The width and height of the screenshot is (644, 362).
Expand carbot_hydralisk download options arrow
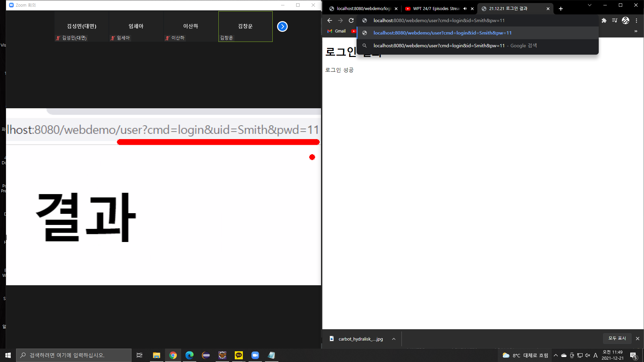[394, 339]
